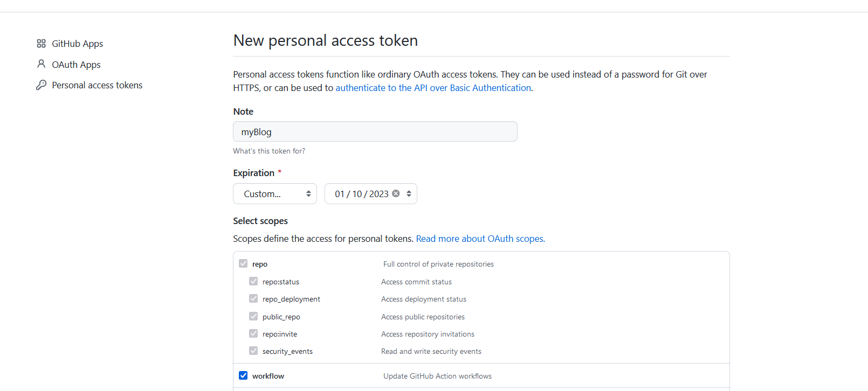
Task: Click the Note input field containing myBlog
Action: 375,131
